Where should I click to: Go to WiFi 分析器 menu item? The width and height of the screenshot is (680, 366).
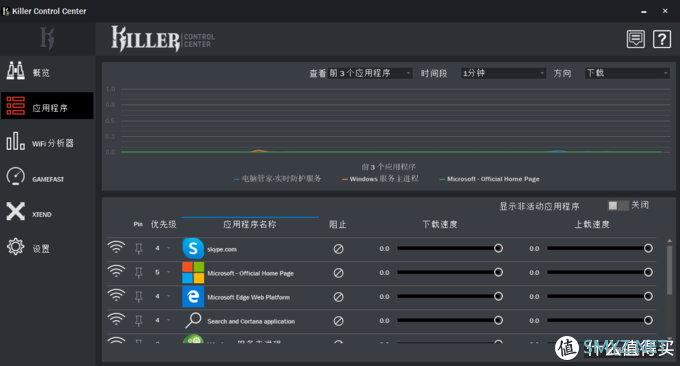(x=47, y=142)
